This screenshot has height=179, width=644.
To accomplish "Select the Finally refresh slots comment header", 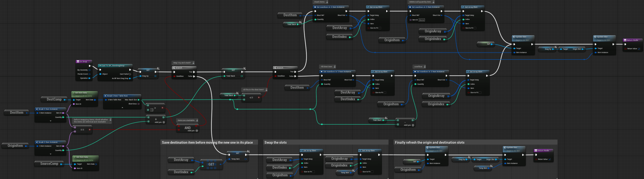I will click(429, 142).
